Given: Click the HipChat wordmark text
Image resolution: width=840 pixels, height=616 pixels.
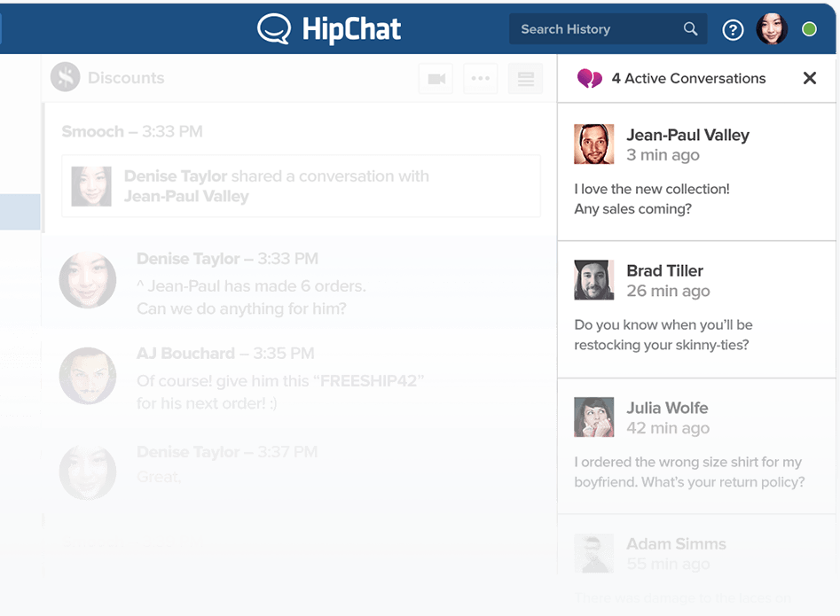Looking at the screenshot, I should pos(351,29).
